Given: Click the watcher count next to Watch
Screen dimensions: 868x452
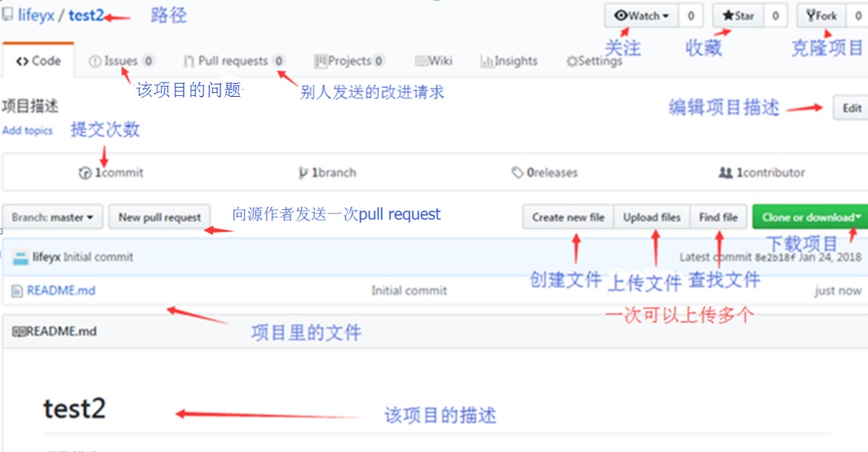Looking at the screenshot, I should point(691,15).
